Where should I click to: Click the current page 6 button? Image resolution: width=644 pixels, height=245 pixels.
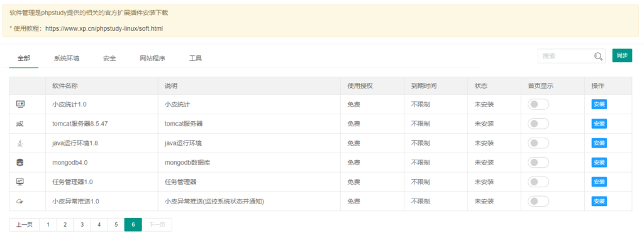133,225
